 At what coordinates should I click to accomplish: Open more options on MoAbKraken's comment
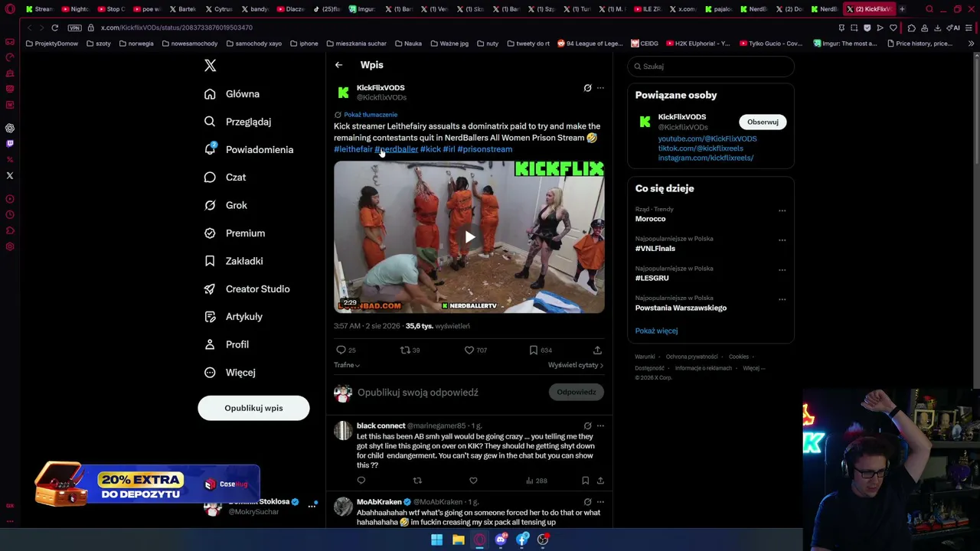600,502
